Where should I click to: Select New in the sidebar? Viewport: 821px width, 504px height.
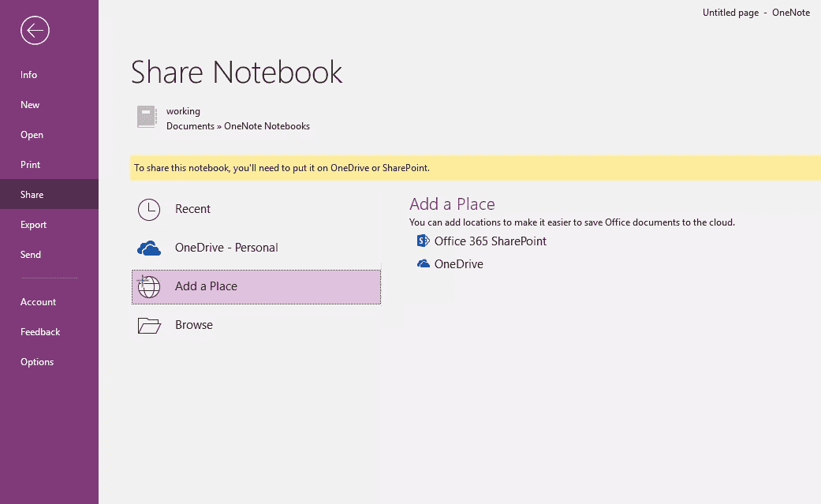[30, 105]
